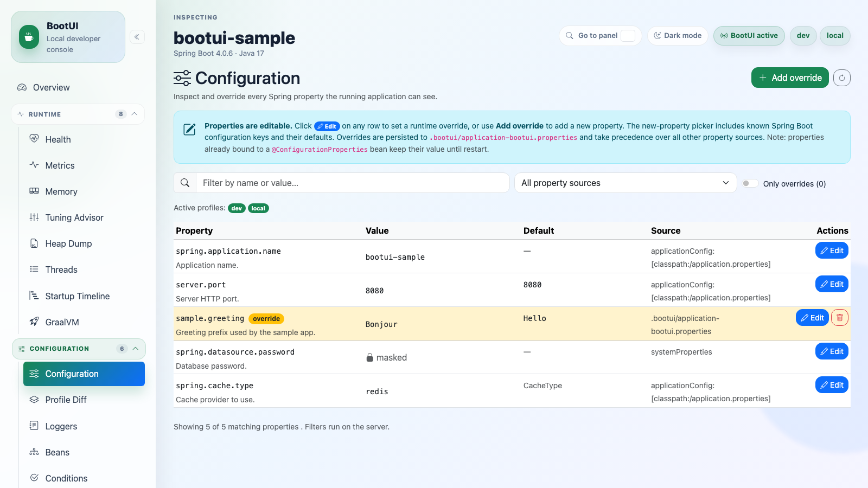Image resolution: width=868 pixels, height=488 pixels.
Task: Click the local badge next to Active profiles
Action: click(258, 208)
